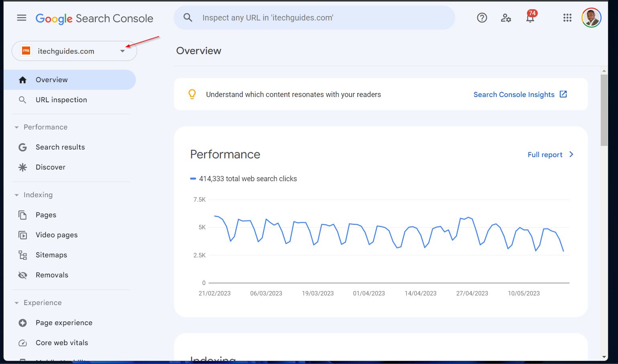
Task: Open the Removals page
Action: point(70,275)
